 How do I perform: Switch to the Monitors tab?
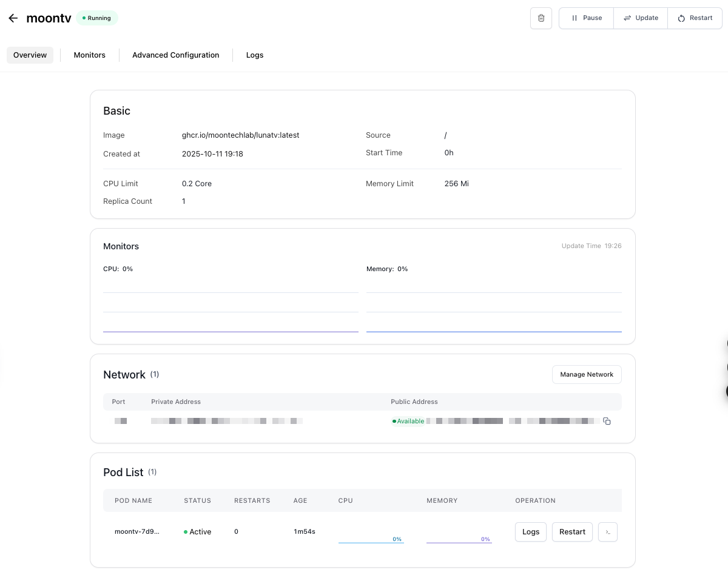click(x=90, y=55)
